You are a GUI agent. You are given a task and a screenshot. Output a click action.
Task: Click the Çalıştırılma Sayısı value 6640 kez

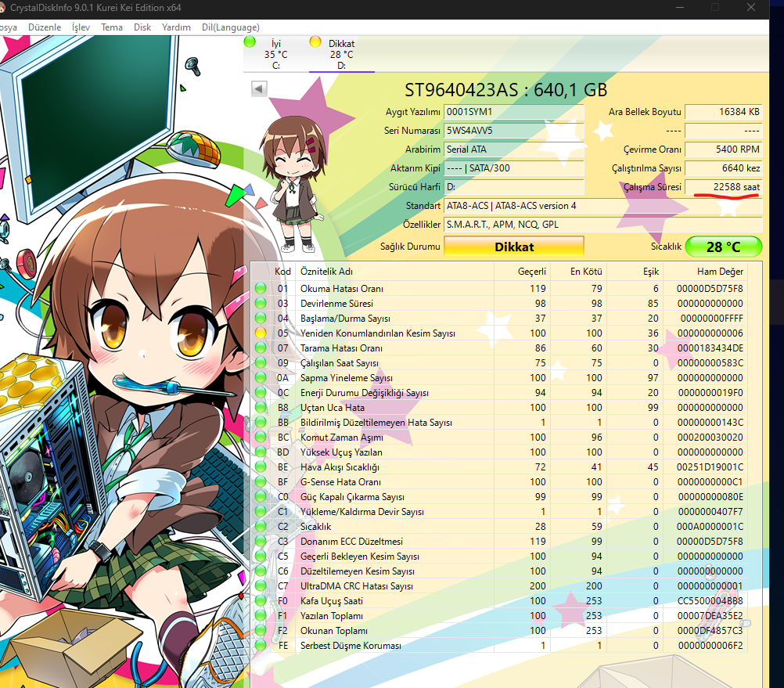tap(724, 168)
